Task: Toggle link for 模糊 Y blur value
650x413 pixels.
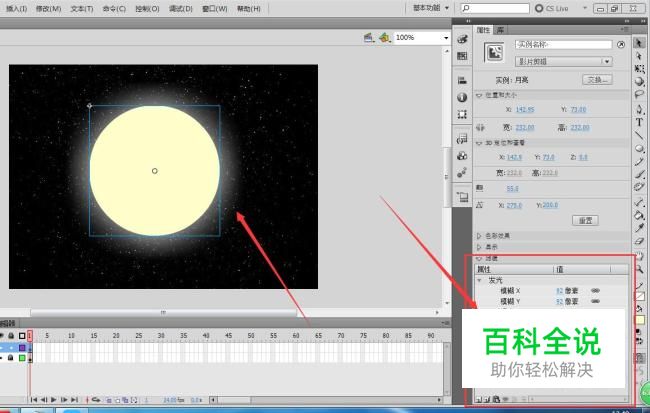Action: 595,301
